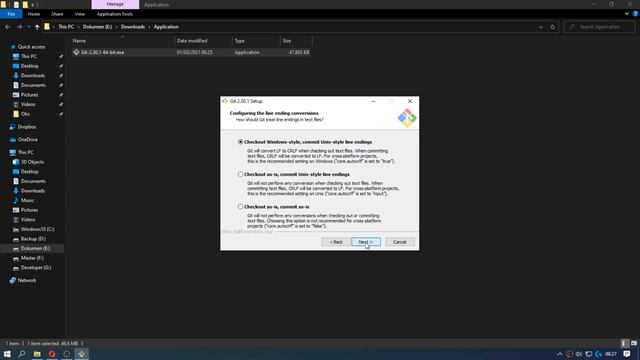Expand address bar history dropdown
640x360 pixels.
point(541,27)
